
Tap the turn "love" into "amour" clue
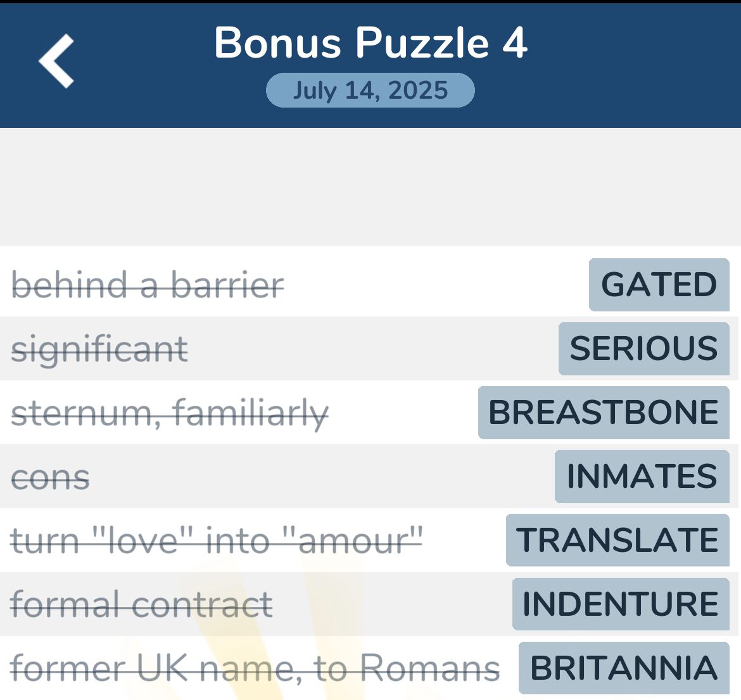click(x=217, y=541)
